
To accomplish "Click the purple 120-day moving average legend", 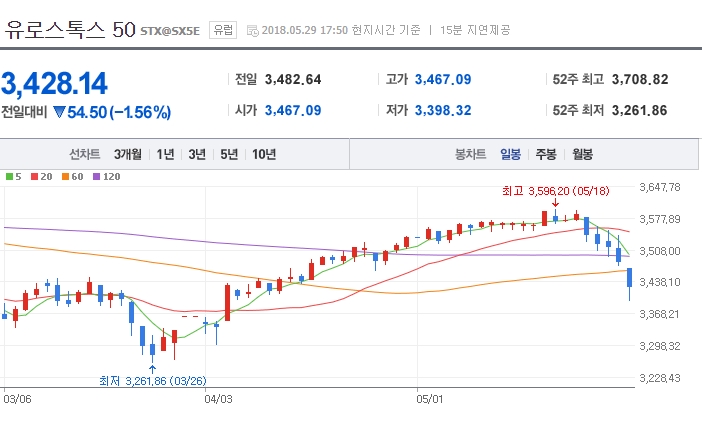I will point(104,176).
